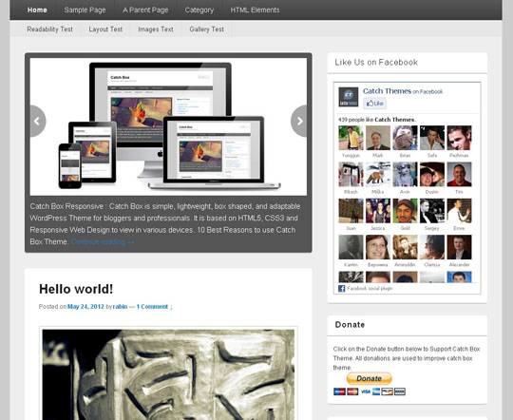Open Sample Page in top menu
513x420 pixels.
85,10
